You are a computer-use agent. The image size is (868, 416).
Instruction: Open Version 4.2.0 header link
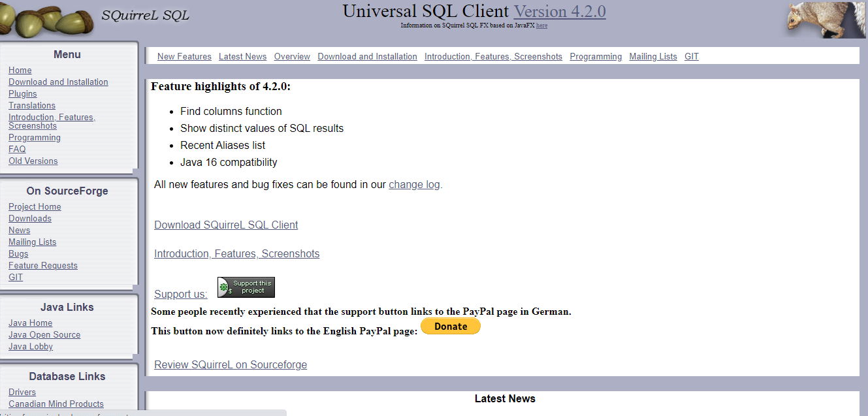[560, 11]
